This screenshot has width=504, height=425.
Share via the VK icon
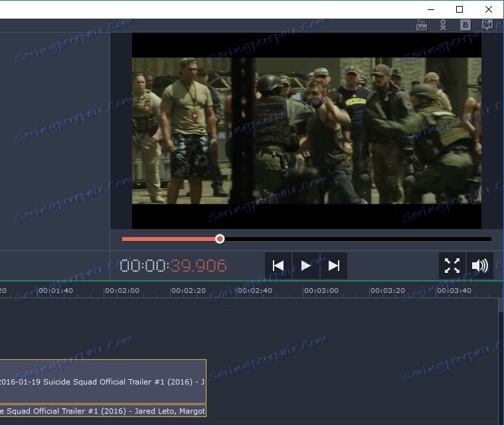[465, 25]
